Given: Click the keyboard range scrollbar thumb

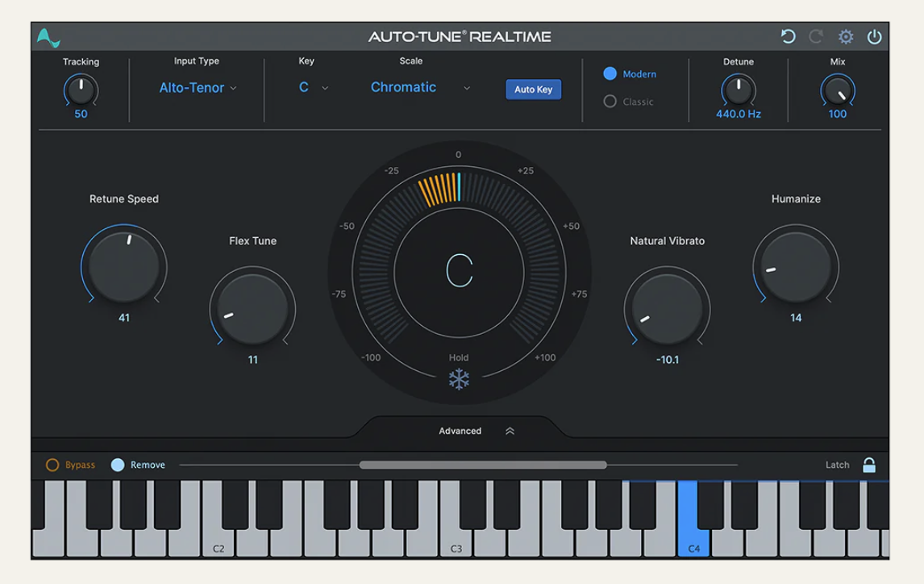Looking at the screenshot, I should point(483,465).
